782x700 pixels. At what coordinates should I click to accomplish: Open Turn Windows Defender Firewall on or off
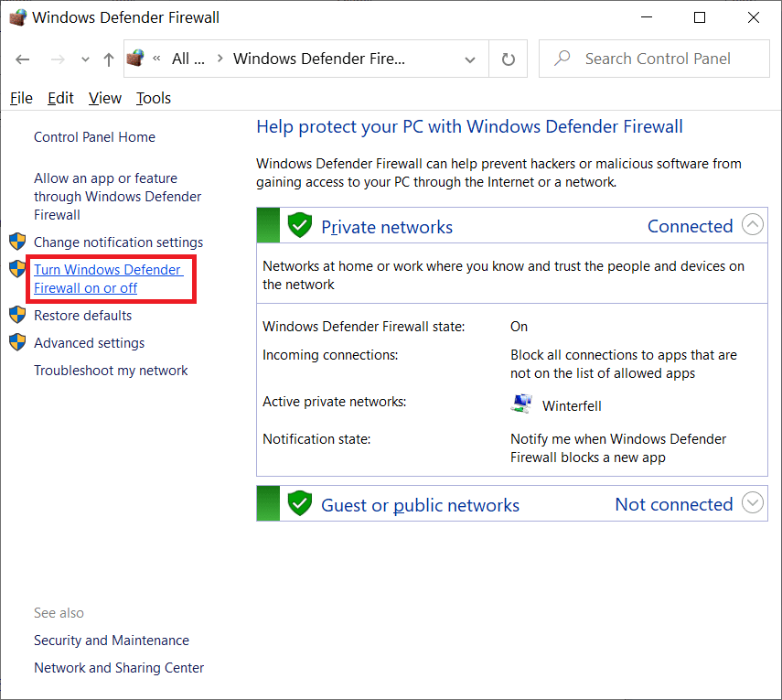[108, 279]
